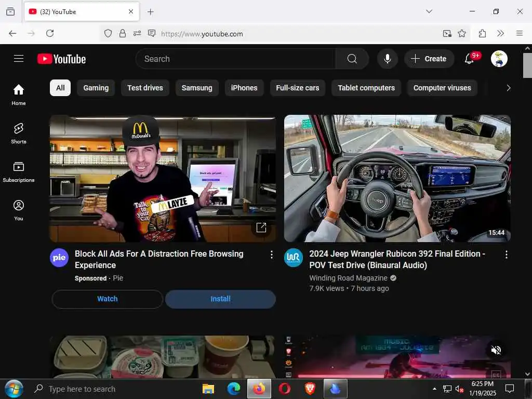The height and width of the screenshot is (399, 532).
Task: Open Brave browser from taskbar
Action: tap(310, 389)
